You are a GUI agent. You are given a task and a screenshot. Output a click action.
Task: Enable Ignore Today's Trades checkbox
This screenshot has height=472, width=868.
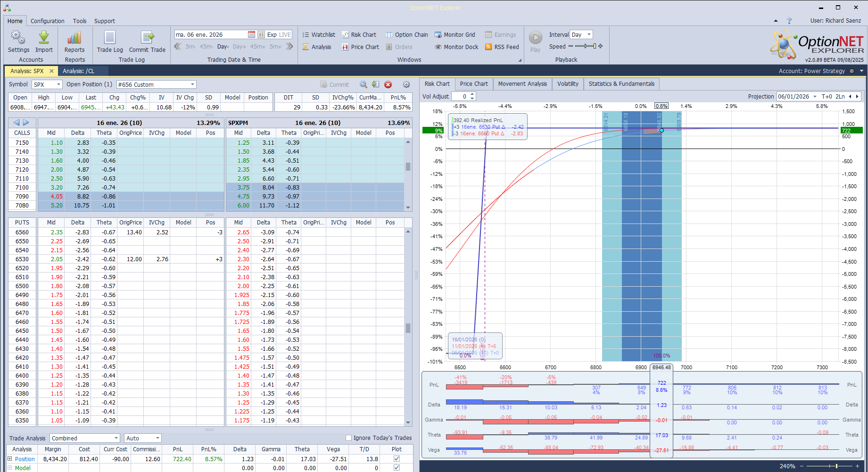pos(349,438)
